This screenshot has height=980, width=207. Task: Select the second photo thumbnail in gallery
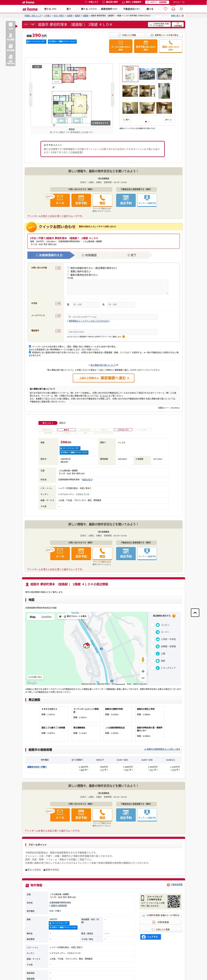coord(147,74)
